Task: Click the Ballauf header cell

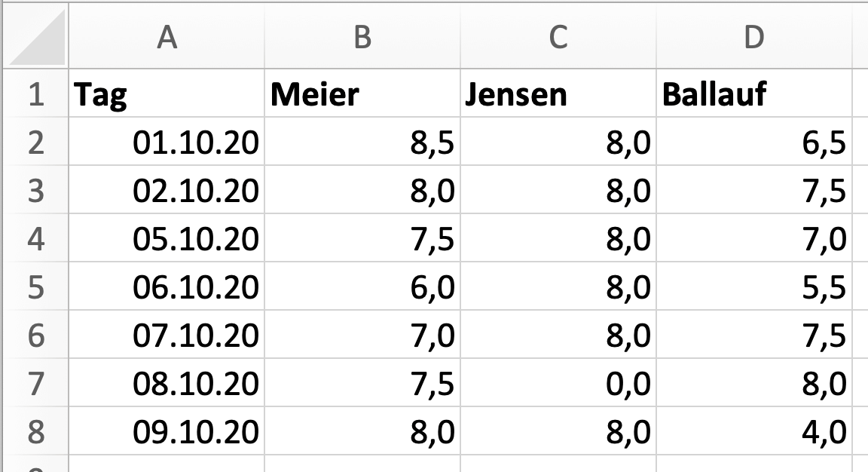Action: pos(754,93)
